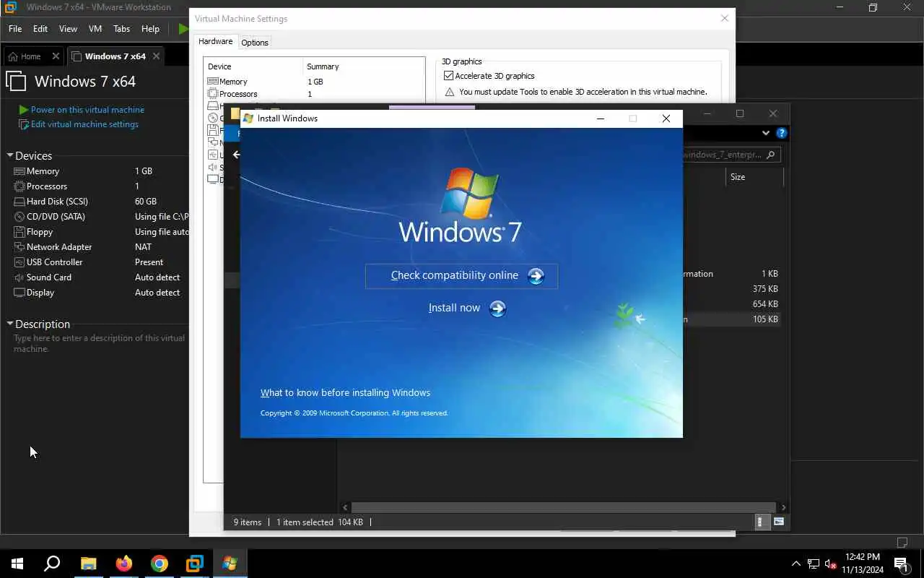Click the green play button in VMware toolbar
This screenshot has width=924, height=578.
pos(183,29)
